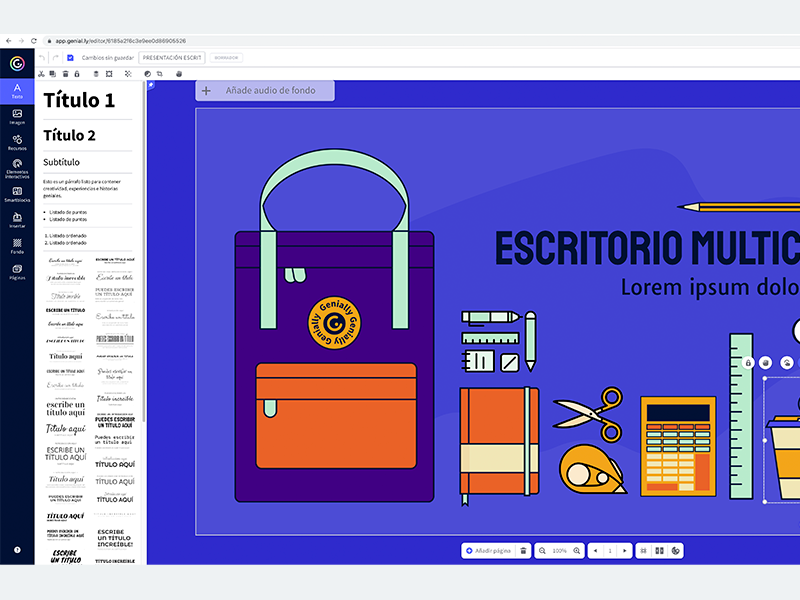The width and height of the screenshot is (800, 600).
Task: Toggle the checkbox next to Cambios sin guardar
Action: click(x=70, y=57)
